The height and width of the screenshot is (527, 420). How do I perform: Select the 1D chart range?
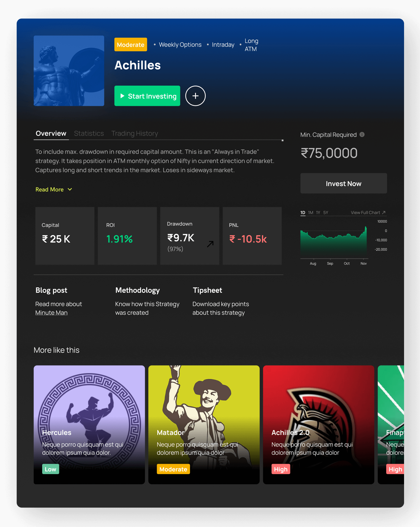tap(303, 213)
